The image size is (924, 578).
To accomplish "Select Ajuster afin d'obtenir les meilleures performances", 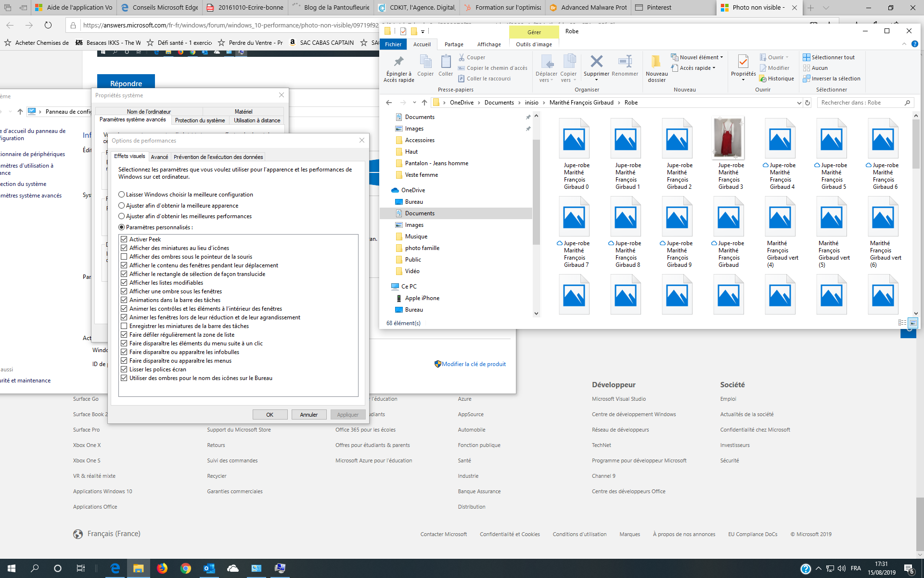I will click(122, 216).
